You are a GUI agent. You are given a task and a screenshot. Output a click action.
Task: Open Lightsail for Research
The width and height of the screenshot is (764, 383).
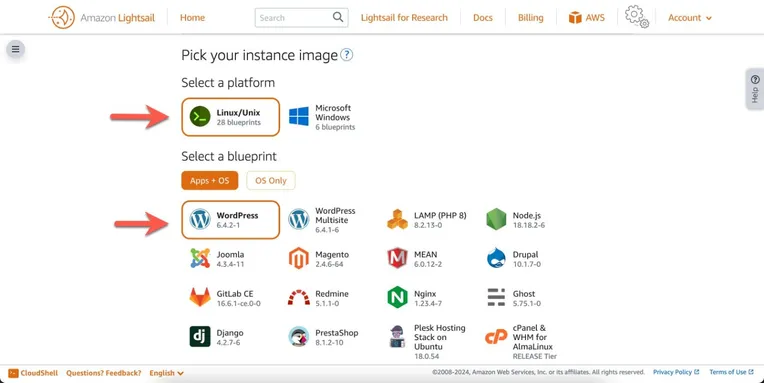[404, 18]
